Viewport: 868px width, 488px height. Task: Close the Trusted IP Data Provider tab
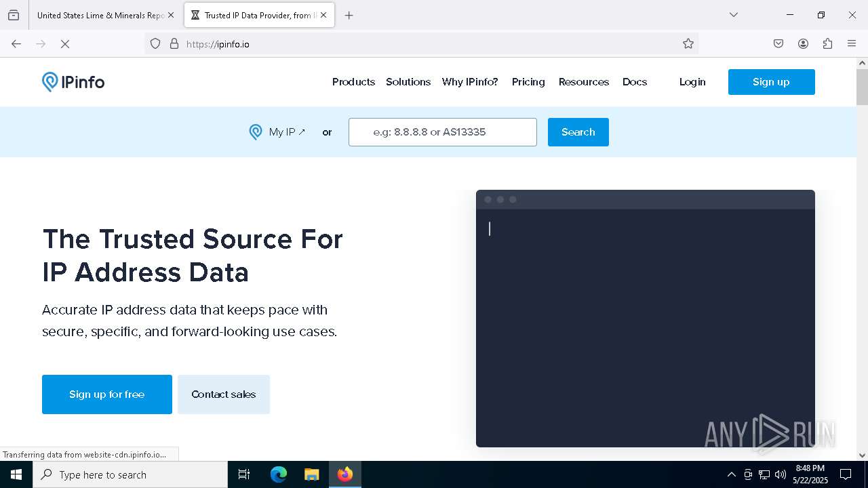tap(323, 15)
